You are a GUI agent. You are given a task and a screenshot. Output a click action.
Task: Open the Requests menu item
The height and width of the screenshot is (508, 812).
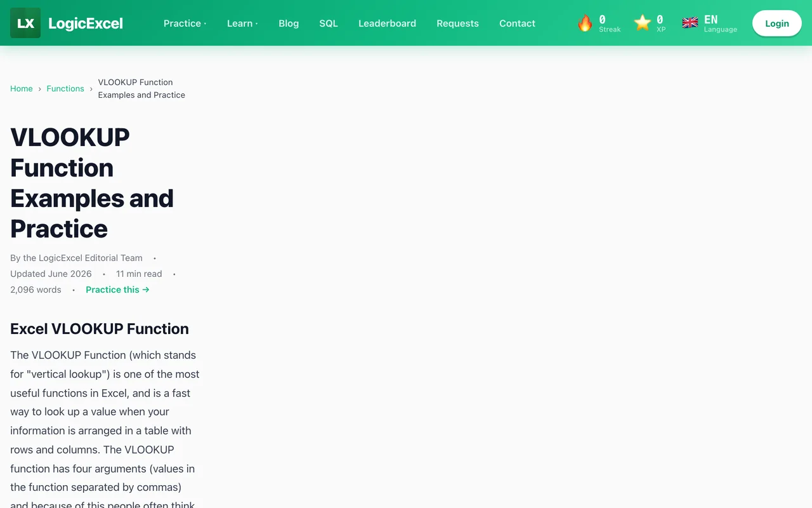click(x=457, y=23)
